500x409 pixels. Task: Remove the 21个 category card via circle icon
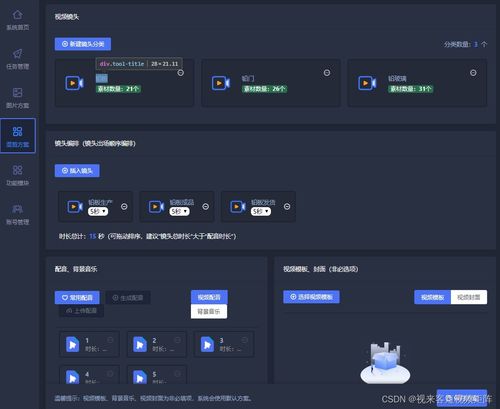181,73
